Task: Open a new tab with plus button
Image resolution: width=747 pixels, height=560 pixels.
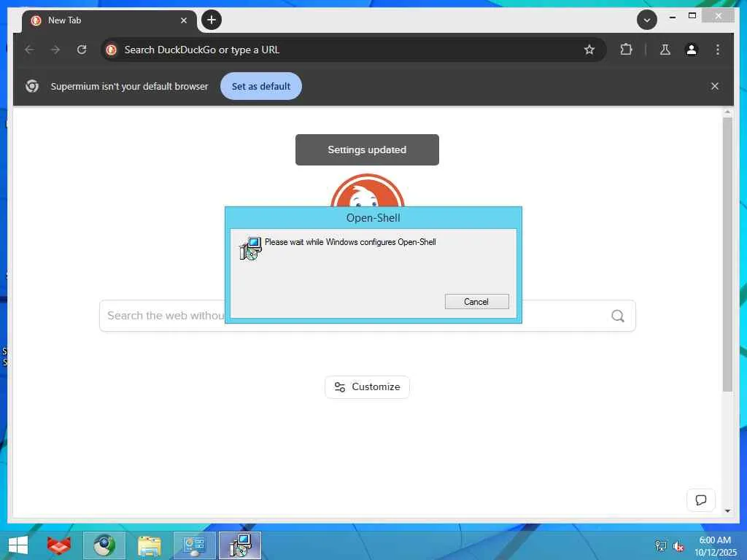Action: 212,20
